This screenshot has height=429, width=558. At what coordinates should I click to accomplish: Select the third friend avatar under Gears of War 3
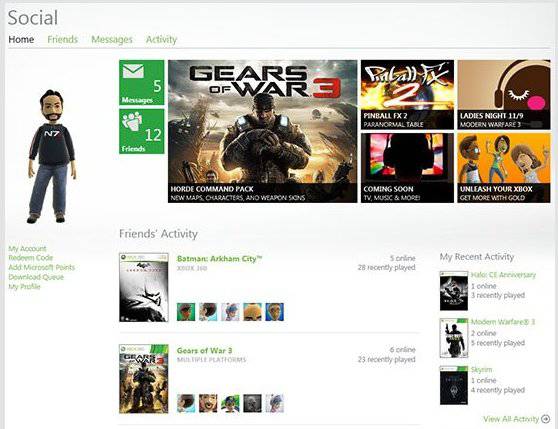coord(230,403)
